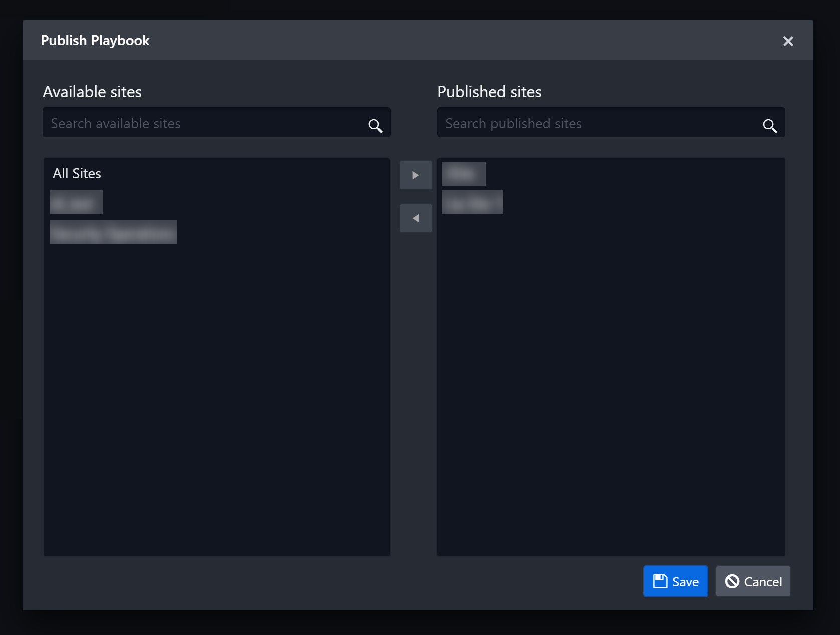The height and width of the screenshot is (635, 840).
Task: Click the magnifier icon in available sites search
Action: [x=375, y=125]
